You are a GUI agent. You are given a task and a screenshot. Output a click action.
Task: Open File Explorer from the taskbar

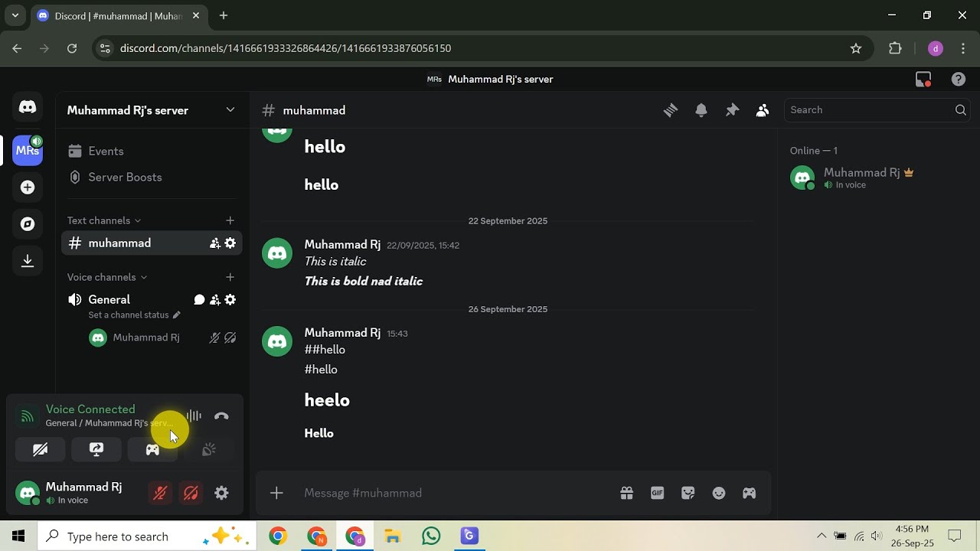[x=393, y=536]
